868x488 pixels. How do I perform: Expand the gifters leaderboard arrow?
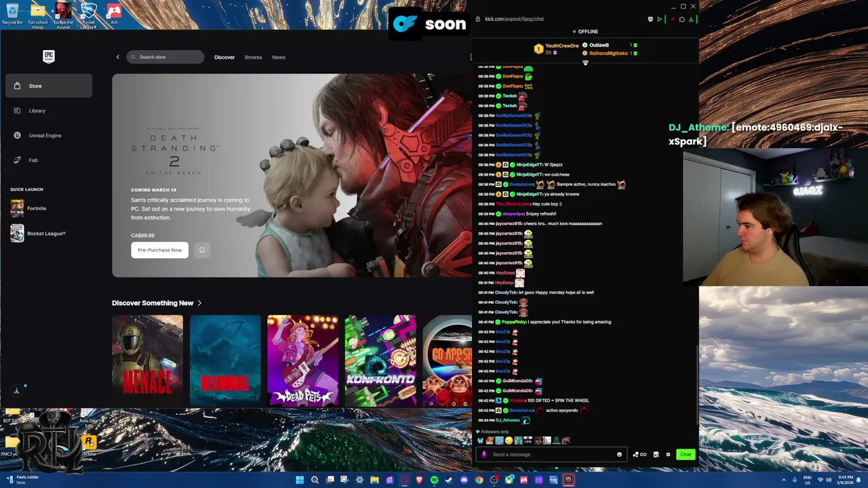tap(585, 63)
